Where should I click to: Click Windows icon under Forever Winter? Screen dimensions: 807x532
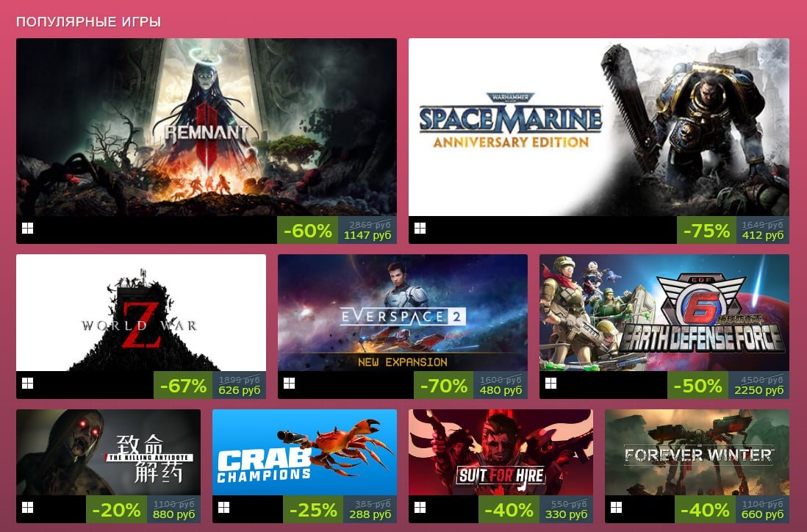(616, 508)
